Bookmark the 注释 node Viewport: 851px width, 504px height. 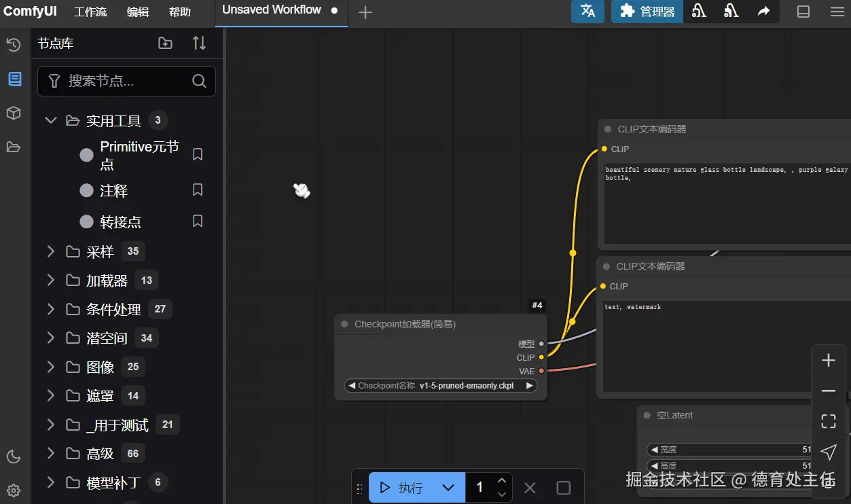click(198, 190)
